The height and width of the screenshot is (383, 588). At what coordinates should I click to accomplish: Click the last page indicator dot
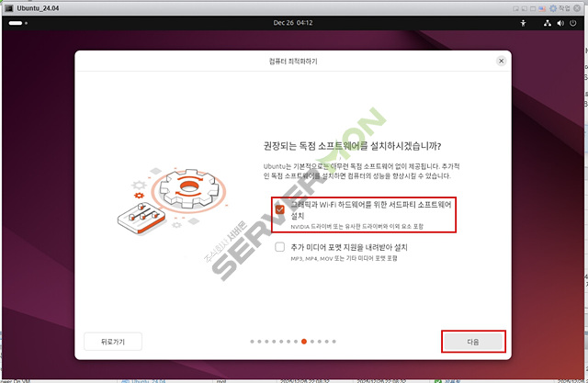pos(334,342)
